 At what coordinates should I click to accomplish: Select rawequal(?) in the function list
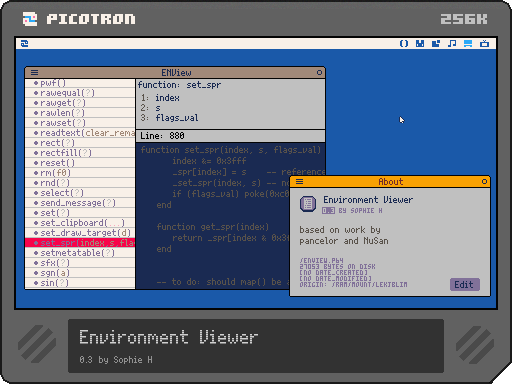pos(80,93)
